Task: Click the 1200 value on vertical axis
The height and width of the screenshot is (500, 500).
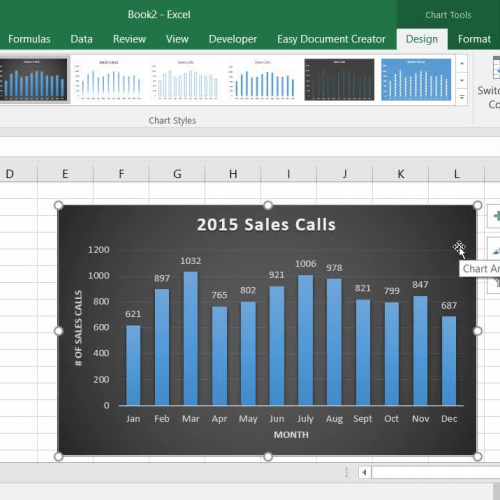Action: [x=99, y=250]
